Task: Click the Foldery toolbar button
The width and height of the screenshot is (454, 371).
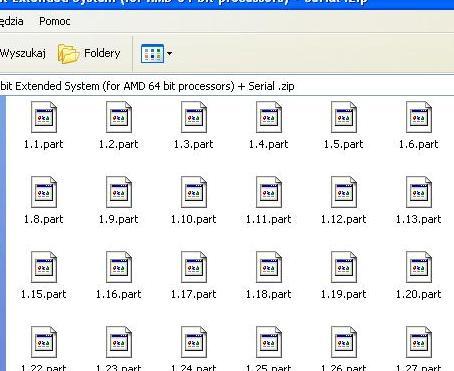Action: [x=89, y=53]
